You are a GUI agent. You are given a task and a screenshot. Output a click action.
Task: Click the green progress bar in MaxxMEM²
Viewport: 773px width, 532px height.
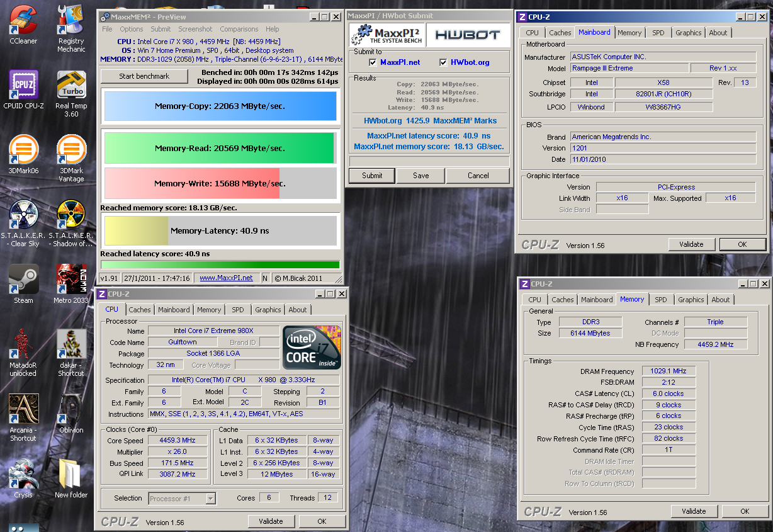click(x=220, y=264)
